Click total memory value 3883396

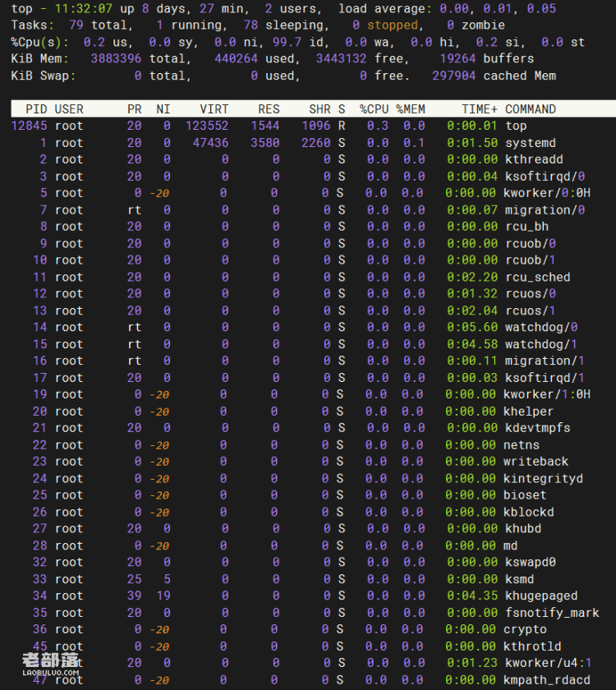pos(116,58)
